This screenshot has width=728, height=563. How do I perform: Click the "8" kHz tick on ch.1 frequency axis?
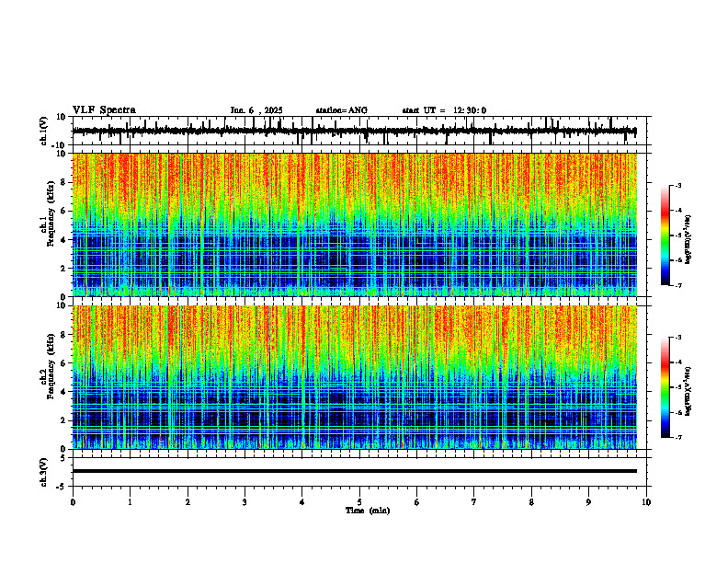63,182
